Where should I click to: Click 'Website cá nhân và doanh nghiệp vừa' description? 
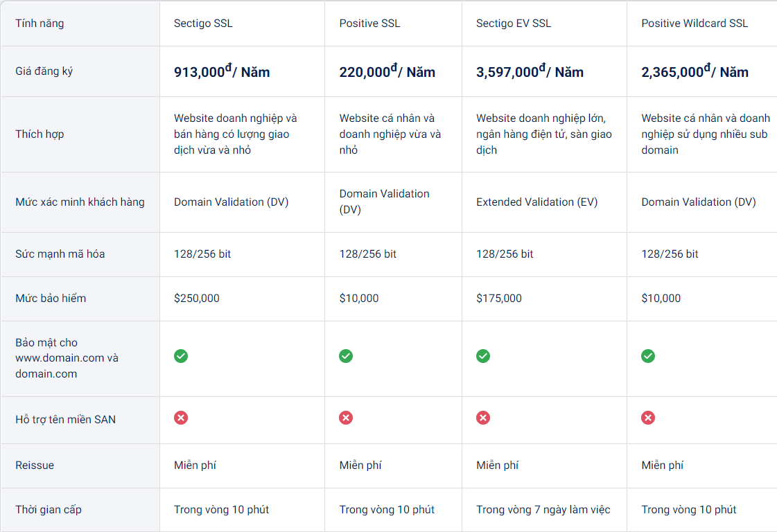[390, 134]
